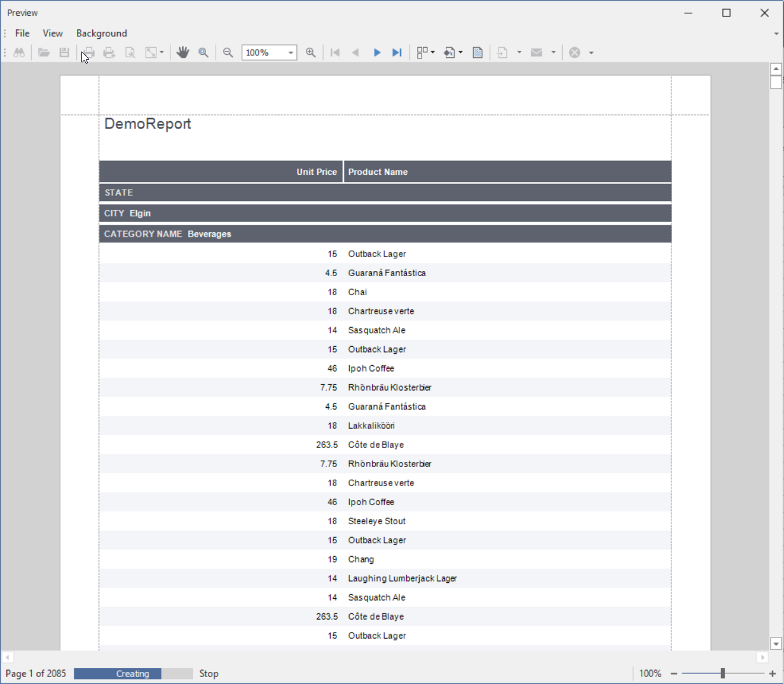Open the zoom percentage dropdown
Image resolution: width=784 pixels, height=684 pixels.
point(291,53)
